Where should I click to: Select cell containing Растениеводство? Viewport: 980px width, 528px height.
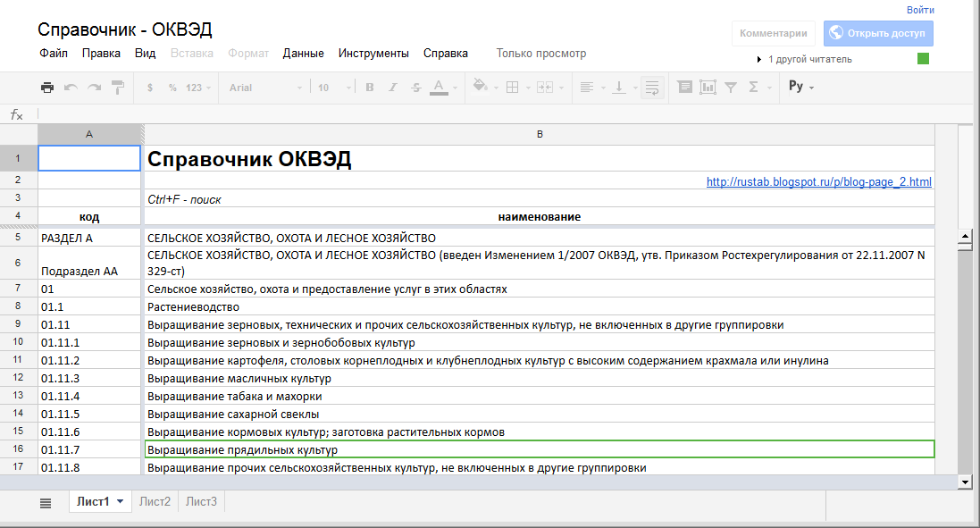(x=539, y=306)
